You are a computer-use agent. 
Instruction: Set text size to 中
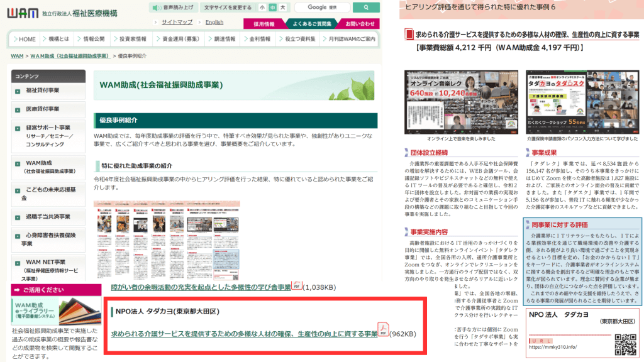point(272,8)
